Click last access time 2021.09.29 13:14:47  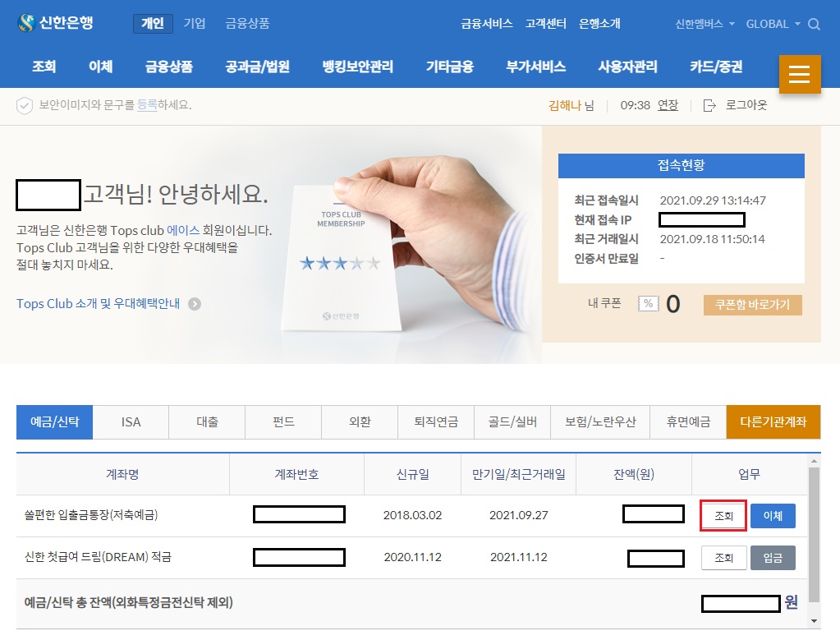713,200
